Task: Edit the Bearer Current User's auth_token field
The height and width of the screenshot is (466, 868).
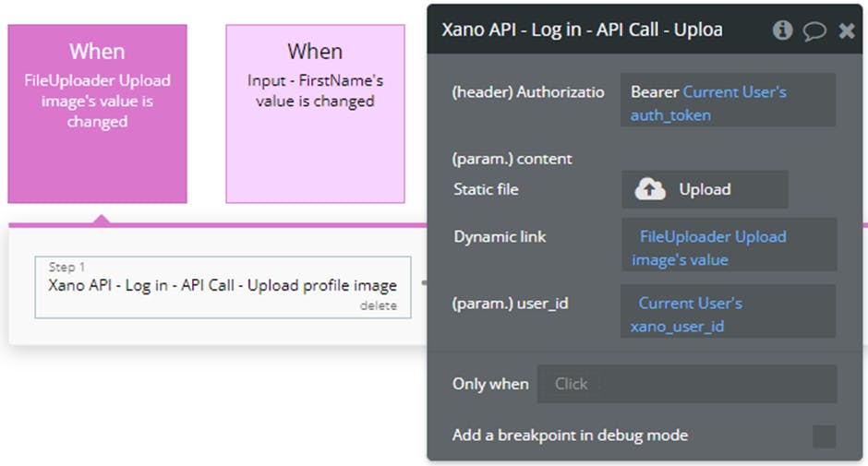Action: point(728,101)
